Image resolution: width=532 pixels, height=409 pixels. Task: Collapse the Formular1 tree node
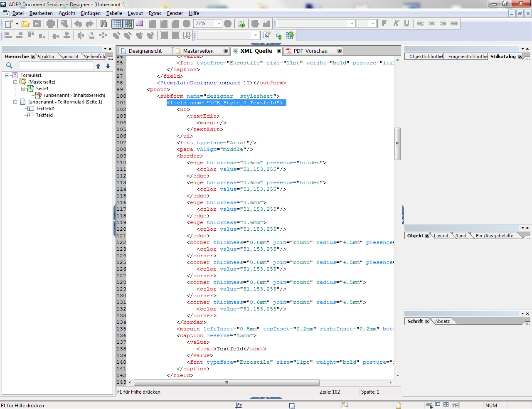click(x=7, y=75)
